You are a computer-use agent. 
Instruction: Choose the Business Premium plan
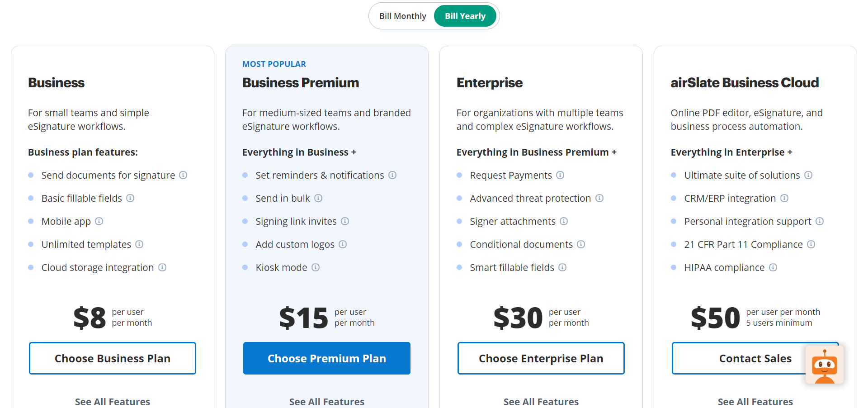326,358
